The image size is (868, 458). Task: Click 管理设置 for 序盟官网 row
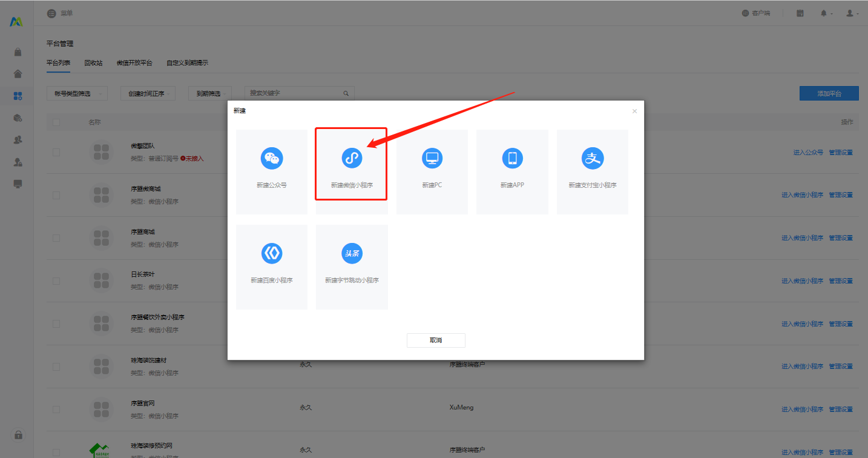click(841, 410)
